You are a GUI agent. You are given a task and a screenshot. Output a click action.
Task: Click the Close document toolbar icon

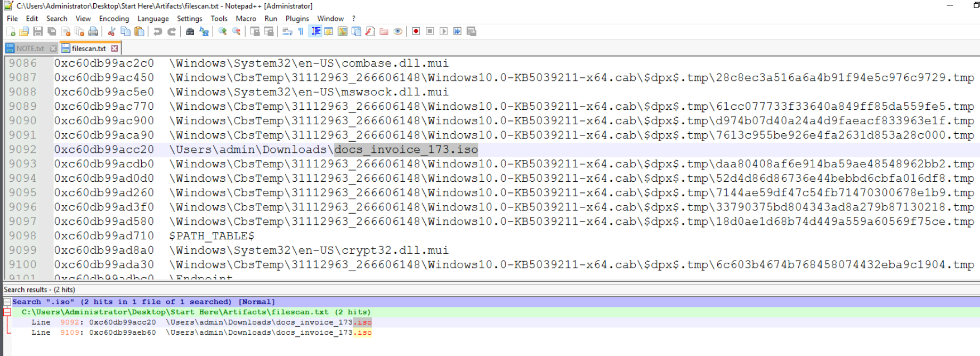pos(66,31)
